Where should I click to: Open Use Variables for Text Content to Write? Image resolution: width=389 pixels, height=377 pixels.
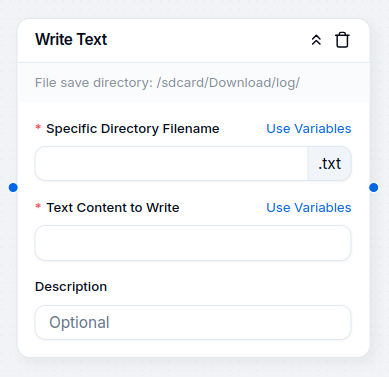tap(309, 208)
